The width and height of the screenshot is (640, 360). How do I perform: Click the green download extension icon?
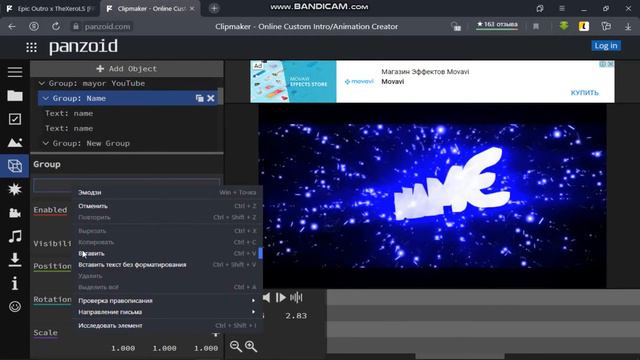(564, 26)
